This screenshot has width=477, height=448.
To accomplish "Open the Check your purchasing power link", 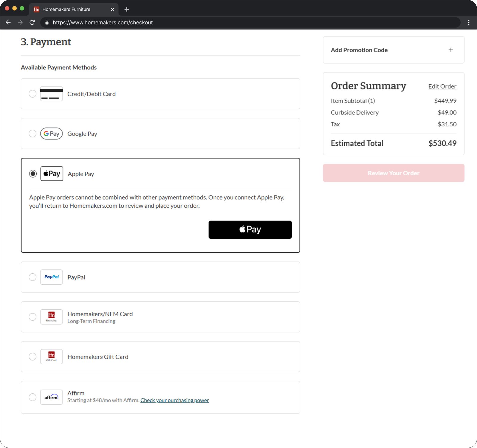I will point(175,400).
